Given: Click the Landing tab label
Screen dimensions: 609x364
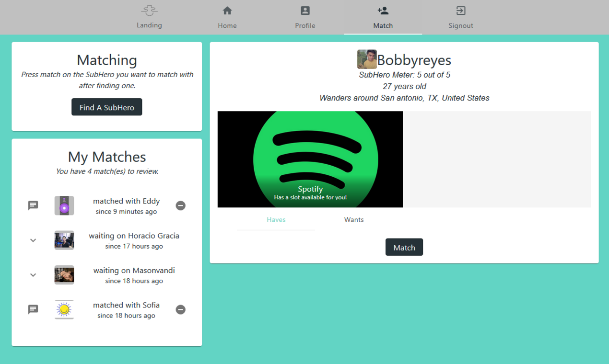Looking at the screenshot, I should tap(149, 25).
